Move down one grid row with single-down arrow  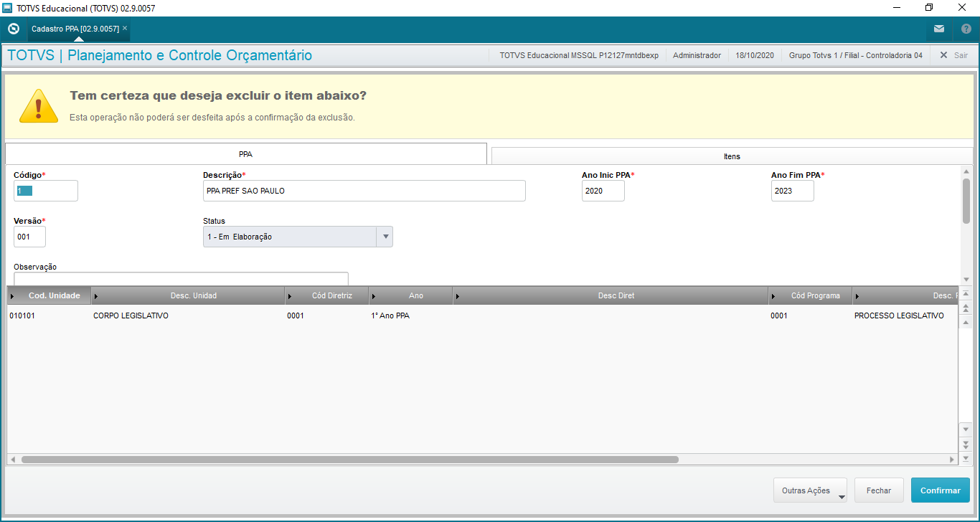[966, 430]
